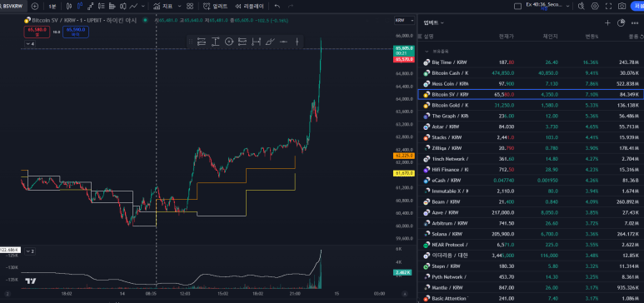Viewport: 644px width, 303px height.
Task: Collapse the lower pane legend showing 2
Action: (x=30, y=251)
